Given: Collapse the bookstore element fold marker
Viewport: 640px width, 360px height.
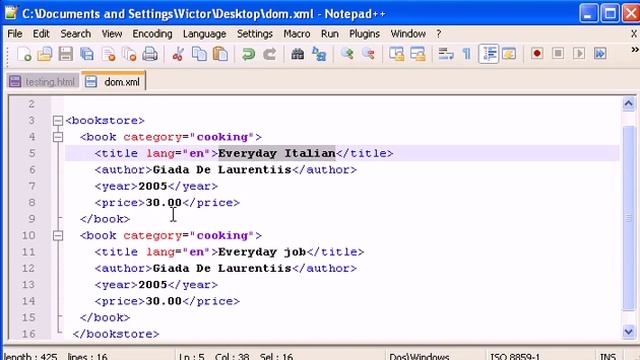Looking at the screenshot, I should pyautogui.click(x=58, y=121).
